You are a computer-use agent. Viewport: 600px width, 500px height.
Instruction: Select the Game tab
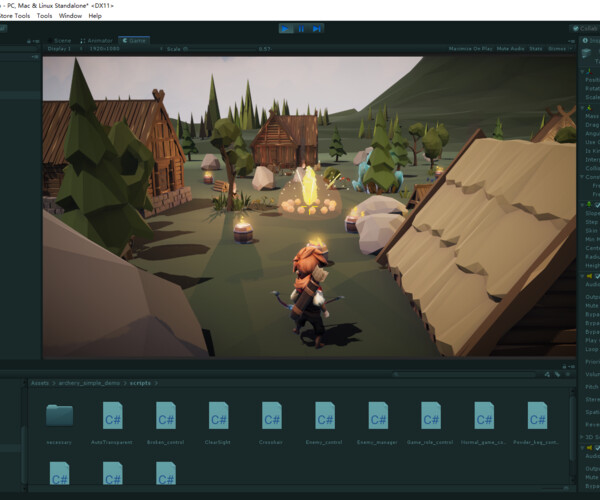tap(134, 41)
